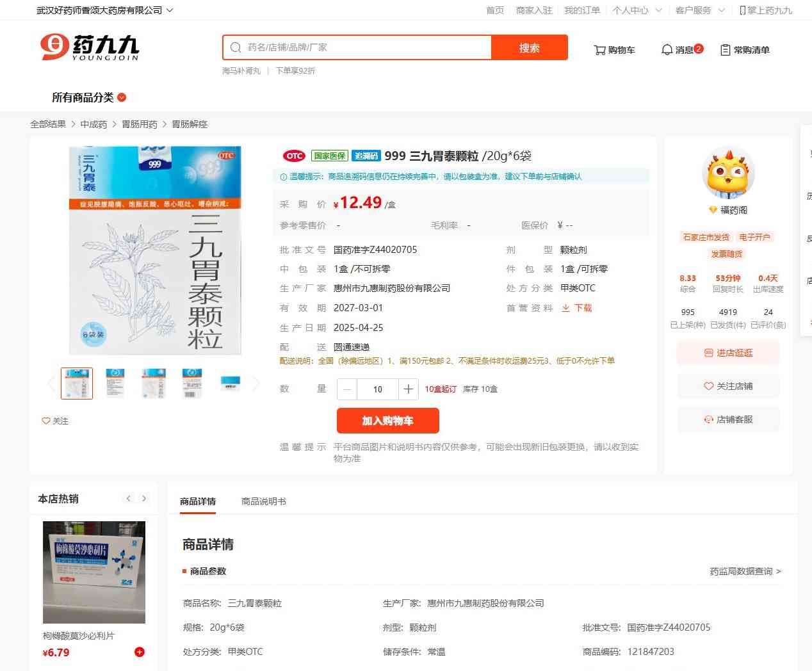Click the 药九九 YoungJoin logo

pos(90,48)
